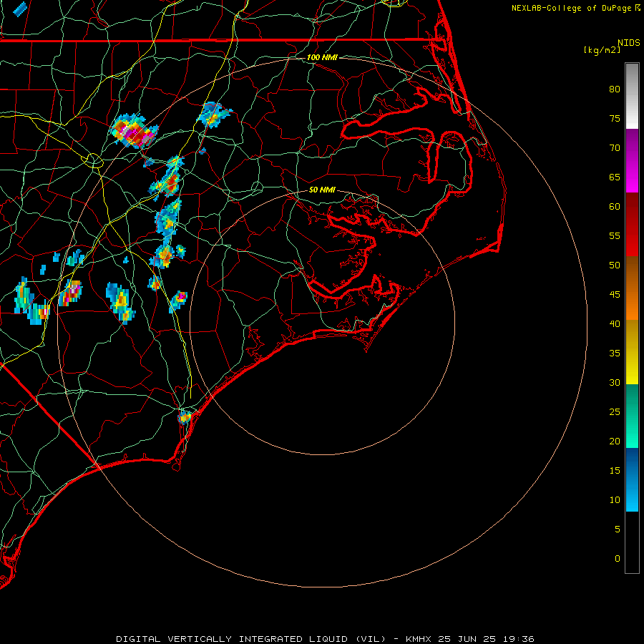The width and height of the screenshot is (644, 644).
Task: Click the 80 value on color scale
Action: pyautogui.click(x=615, y=89)
